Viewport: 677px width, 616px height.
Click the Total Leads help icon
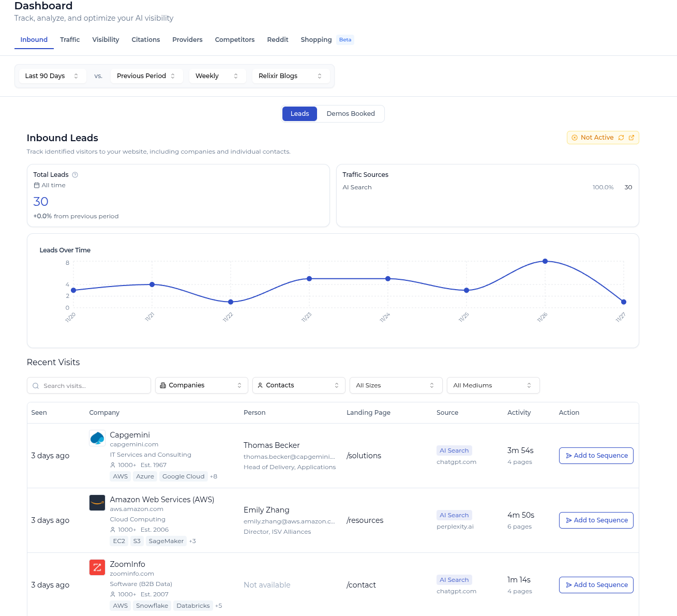pyautogui.click(x=75, y=175)
